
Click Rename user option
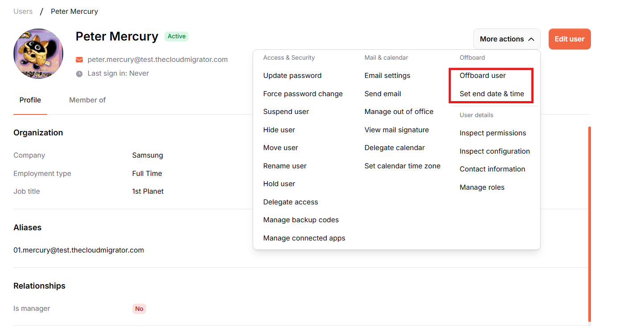[285, 166]
